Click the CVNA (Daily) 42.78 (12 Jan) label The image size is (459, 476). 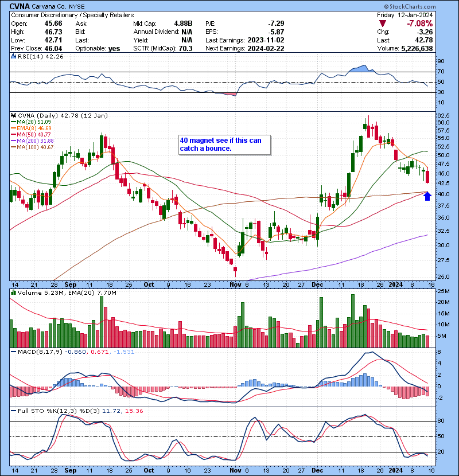[63, 116]
